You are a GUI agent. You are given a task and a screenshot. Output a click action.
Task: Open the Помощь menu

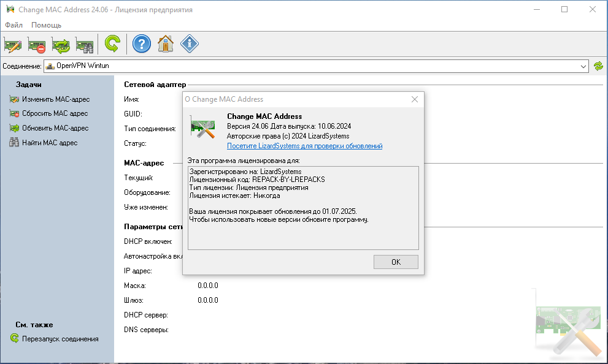46,25
